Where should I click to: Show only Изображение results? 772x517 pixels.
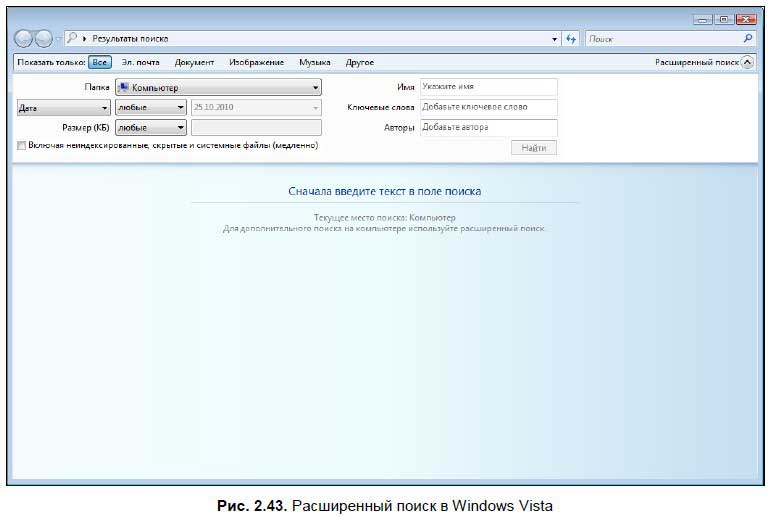point(257,63)
